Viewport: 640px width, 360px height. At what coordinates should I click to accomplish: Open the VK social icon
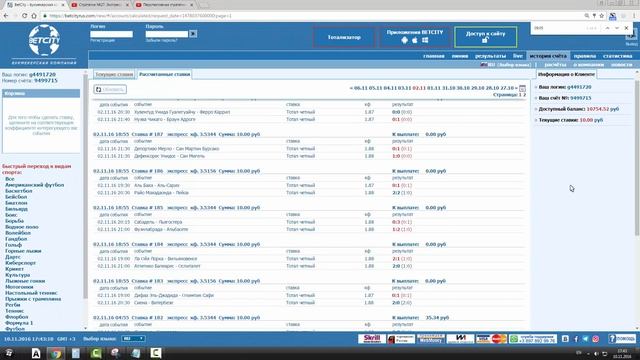tap(565, 339)
